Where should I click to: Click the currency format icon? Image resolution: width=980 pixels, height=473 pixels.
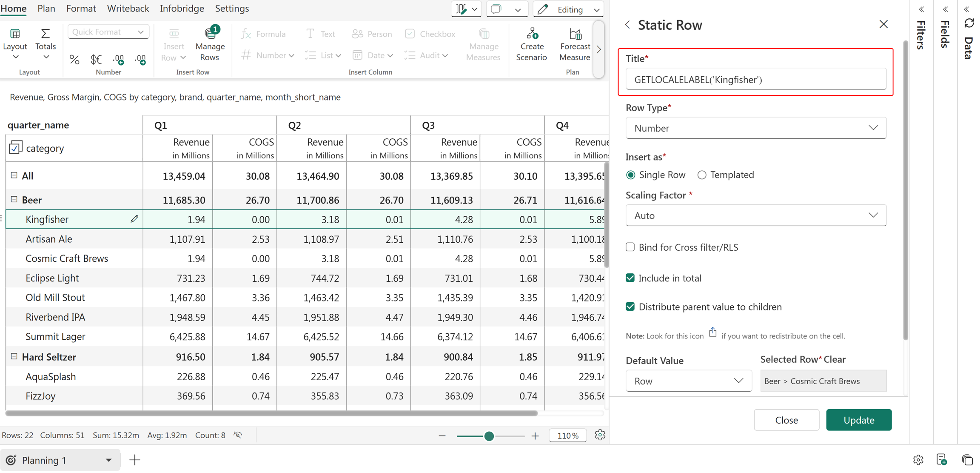[x=96, y=59]
